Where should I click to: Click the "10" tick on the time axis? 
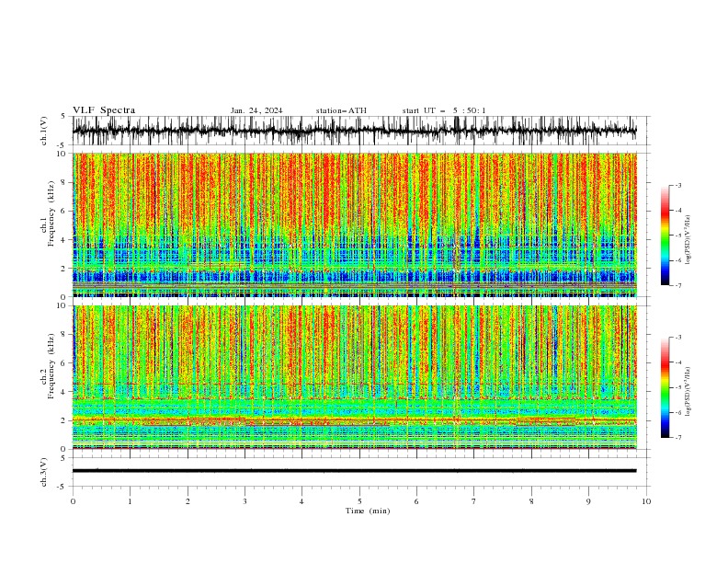pyautogui.click(x=646, y=501)
